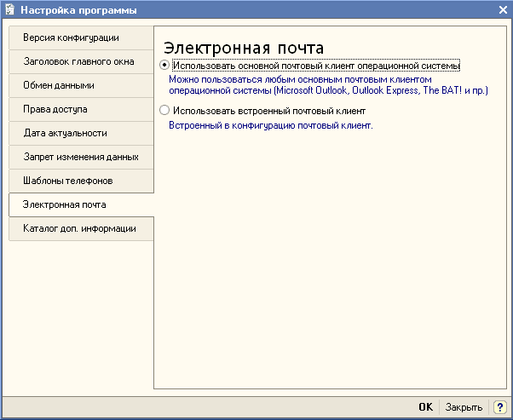Click the help question mark icon
This screenshot has height=420, width=513.
499,407
